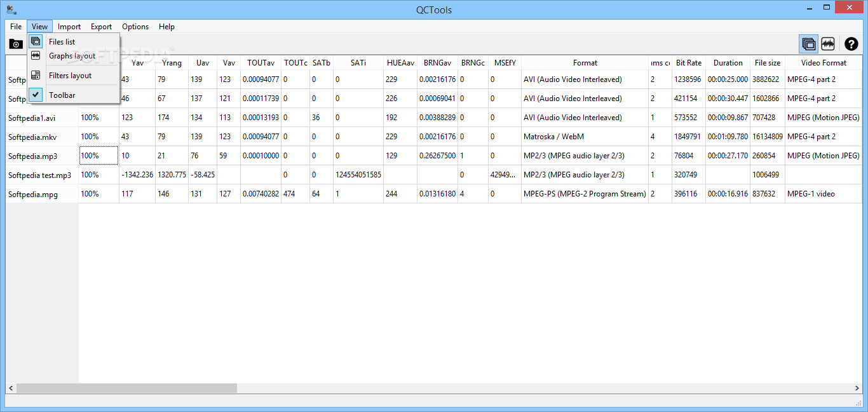This screenshot has height=412, width=868.
Task: Click duration 00:01:09.780 cell
Action: pyautogui.click(x=728, y=137)
